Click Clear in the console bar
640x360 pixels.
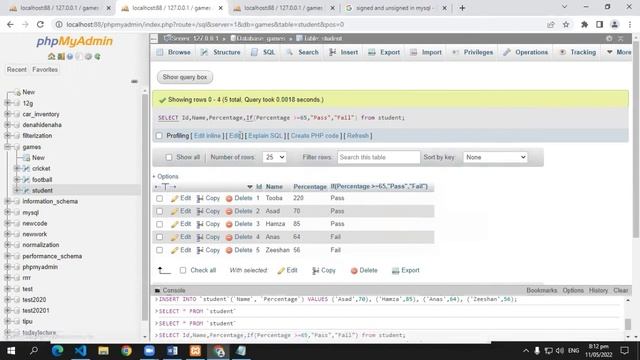(x=620, y=291)
